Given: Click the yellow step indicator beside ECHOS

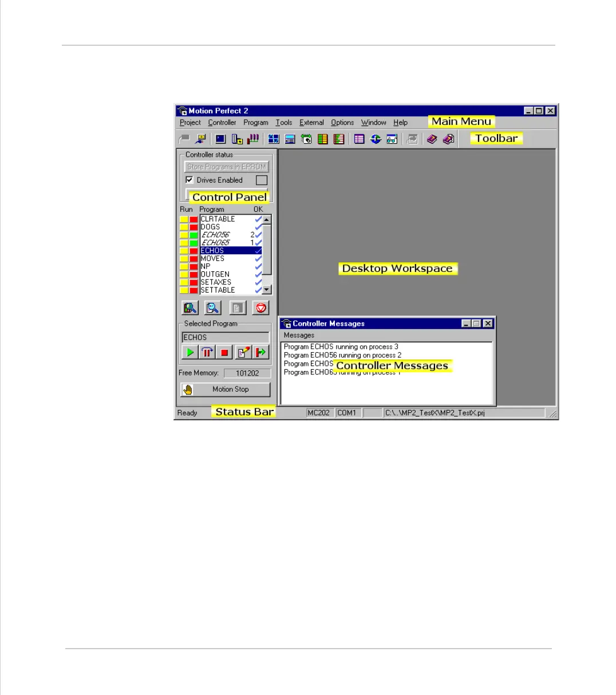Looking at the screenshot, I should click(184, 251).
